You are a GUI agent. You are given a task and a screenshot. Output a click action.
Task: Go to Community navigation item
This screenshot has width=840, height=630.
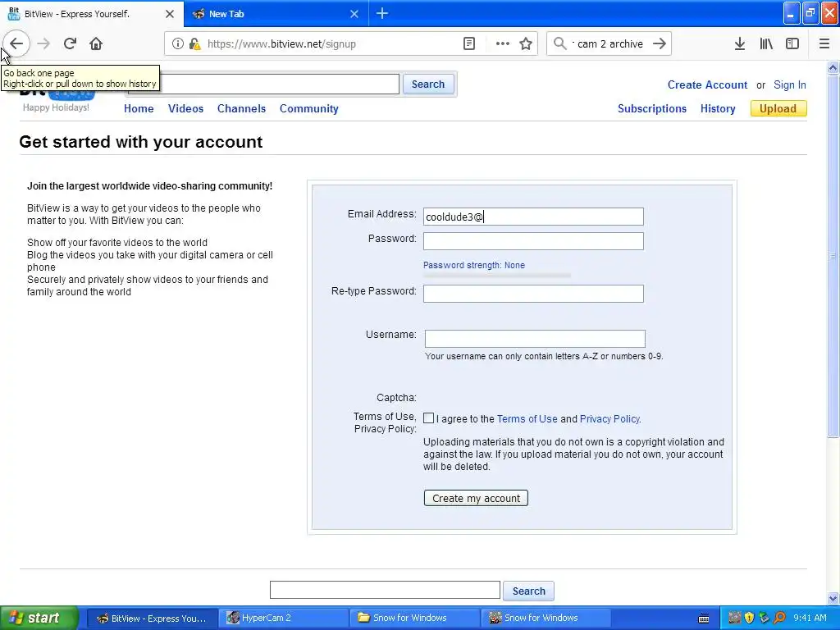[309, 109]
